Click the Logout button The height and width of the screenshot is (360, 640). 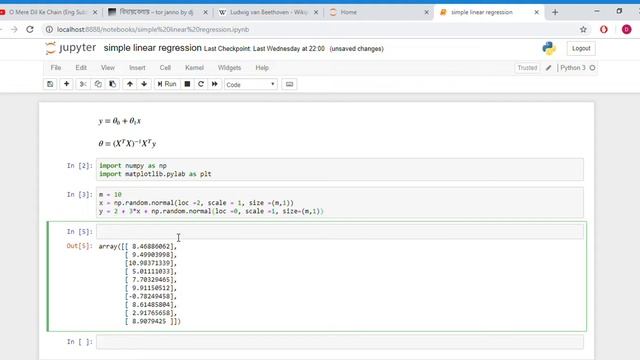[581, 48]
